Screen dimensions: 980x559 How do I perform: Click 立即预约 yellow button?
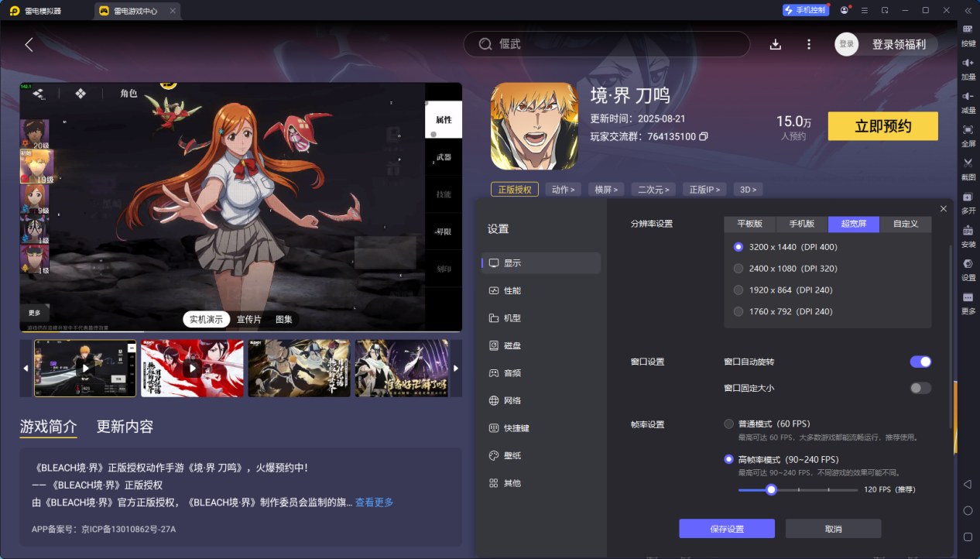(x=883, y=126)
